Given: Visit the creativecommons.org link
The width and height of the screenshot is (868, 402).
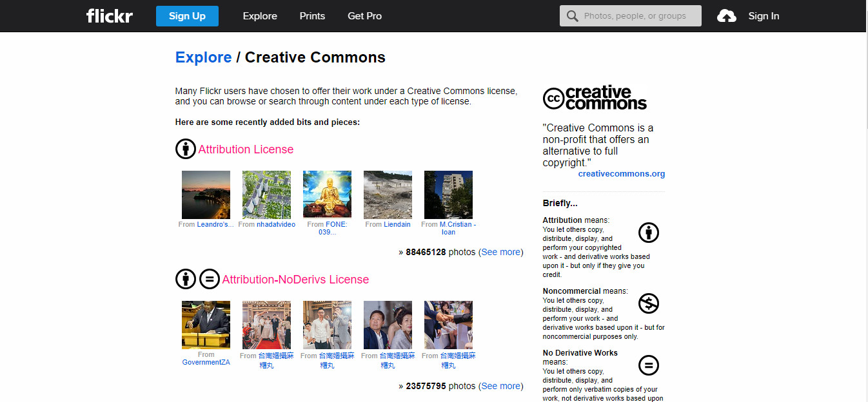Looking at the screenshot, I should tap(622, 174).
